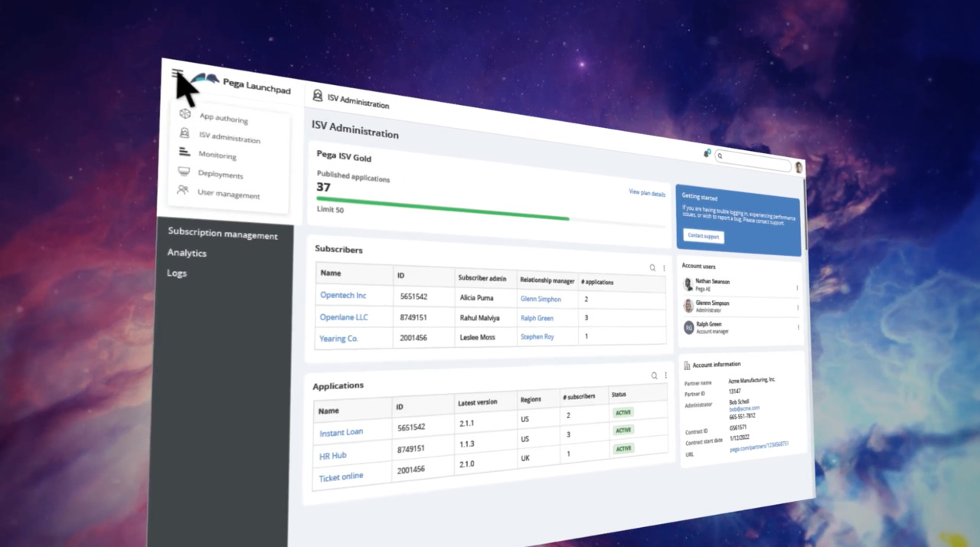Click the hamburger menu icon
Screen dimensions: 980x547
177,74
